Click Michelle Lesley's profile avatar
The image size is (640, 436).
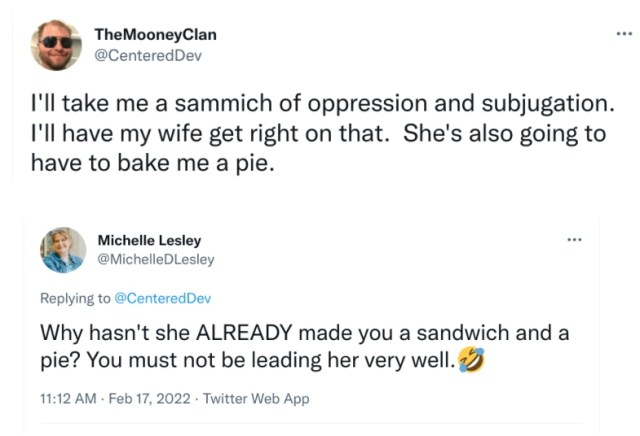(x=63, y=249)
